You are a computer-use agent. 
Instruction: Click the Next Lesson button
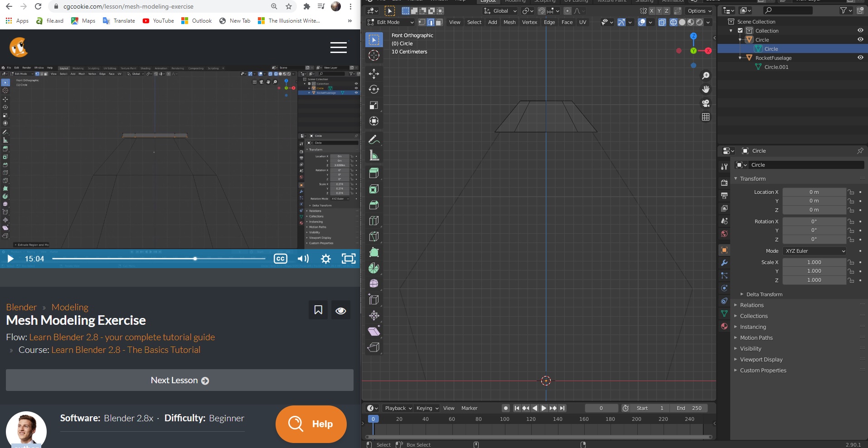click(x=179, y=380)
